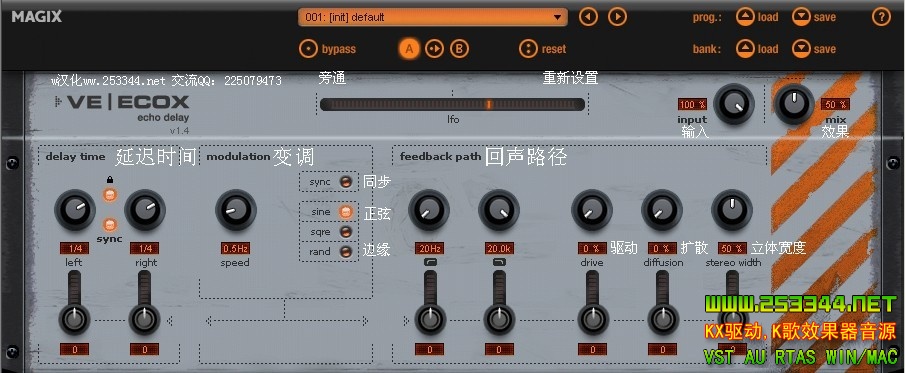Open the preset dropdown showing 001: [init] default
Viewport: 906px width, 373px height.
[433, 17]
